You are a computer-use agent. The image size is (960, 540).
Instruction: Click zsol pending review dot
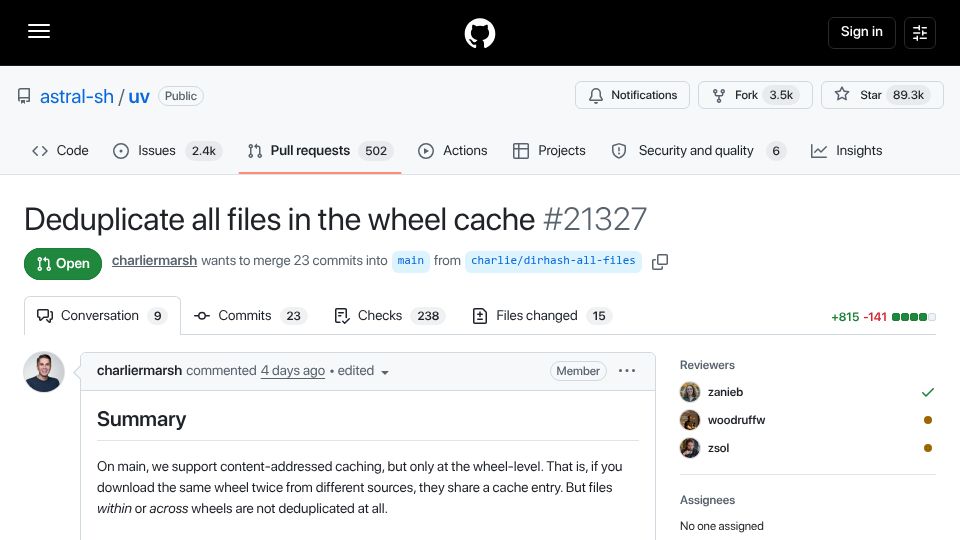tap(928, 448)
